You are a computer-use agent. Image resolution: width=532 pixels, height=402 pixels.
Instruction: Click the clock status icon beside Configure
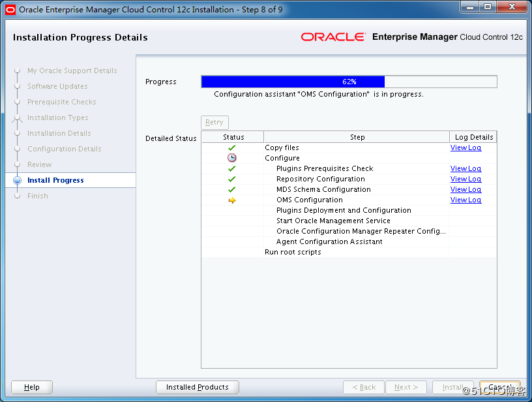pyautogui.click(x=231, y=158)
